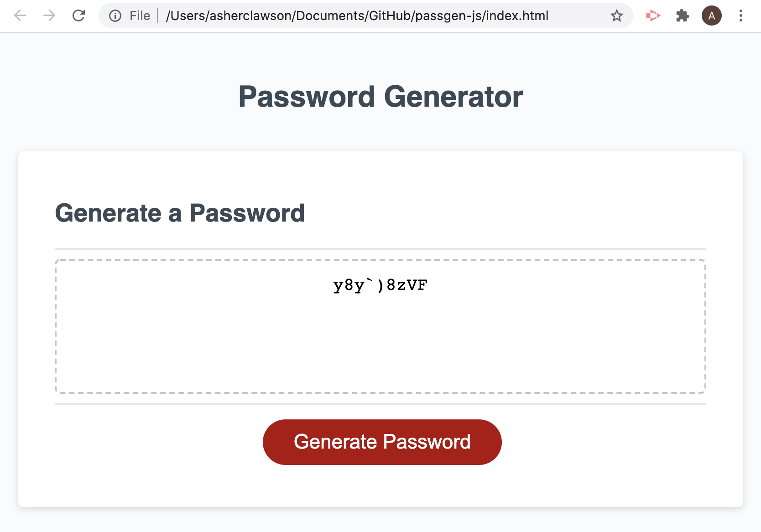Navigate forward in browser history
This screenshot has height=532, width=761.
tap(49, 15)
